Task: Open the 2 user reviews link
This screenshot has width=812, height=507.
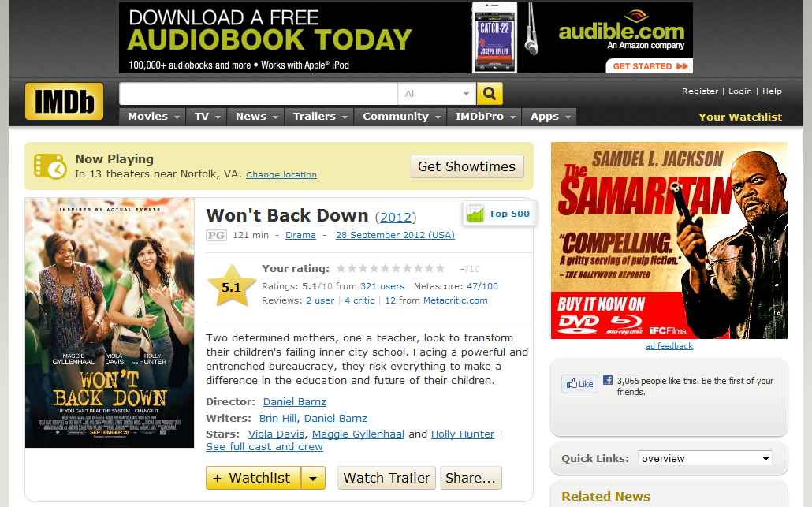Action: point(320,300)
